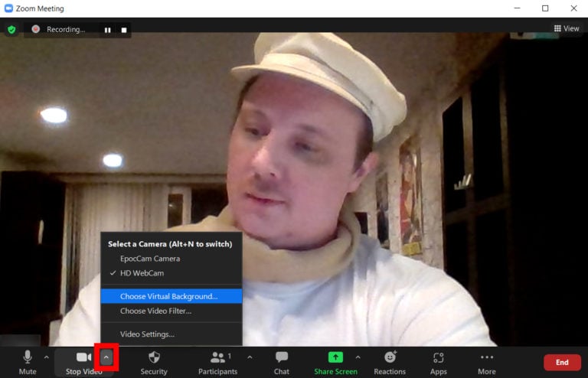This screenshot has height=378, width=588.
Task: Open Video Settings from the menu
Action: [x=147, y=334]
